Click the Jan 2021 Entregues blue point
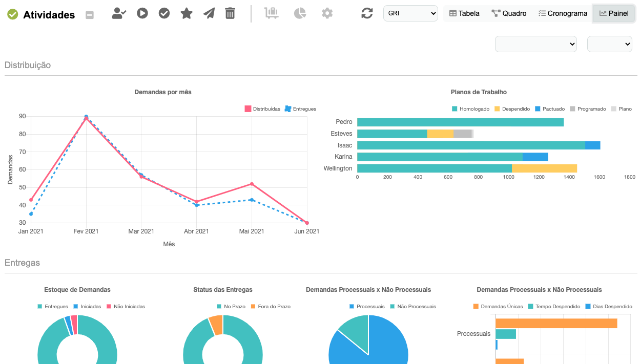The width and height of the screenshot is (640, 364). [x=31, y=214]
